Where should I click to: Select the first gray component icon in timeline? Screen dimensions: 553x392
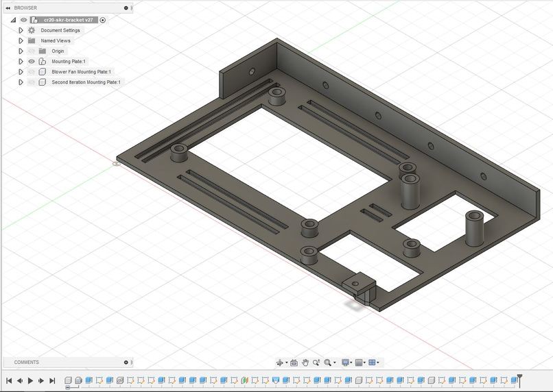[68, 380]
